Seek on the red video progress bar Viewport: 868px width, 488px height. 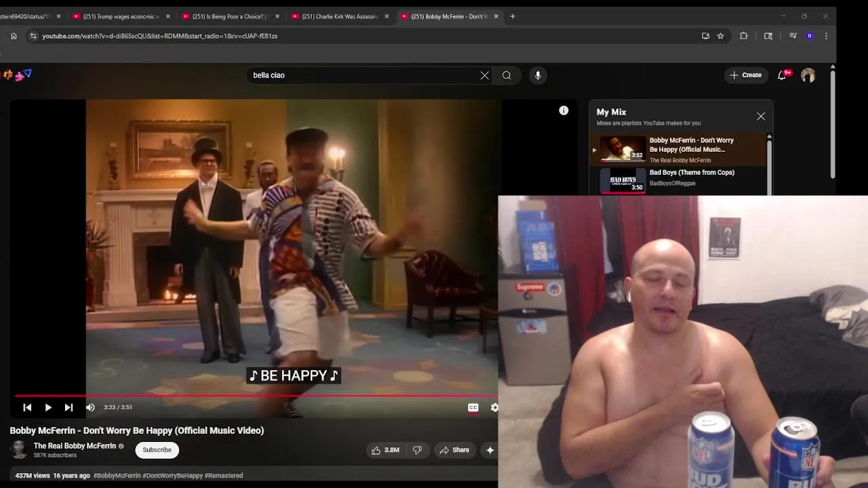coord(256,395)
